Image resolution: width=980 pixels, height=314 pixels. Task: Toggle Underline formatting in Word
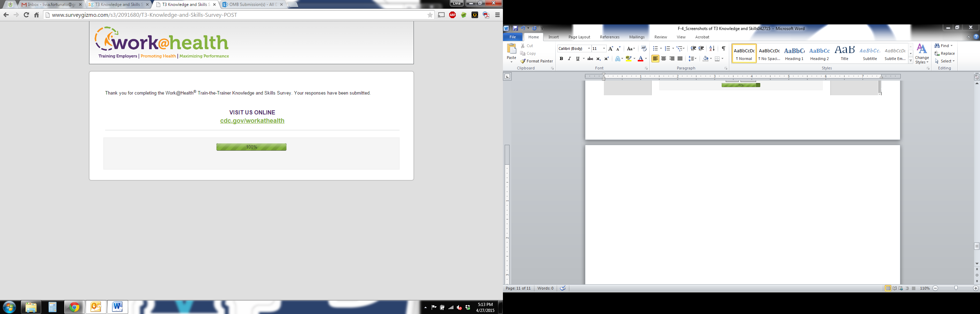coord(578,59)
